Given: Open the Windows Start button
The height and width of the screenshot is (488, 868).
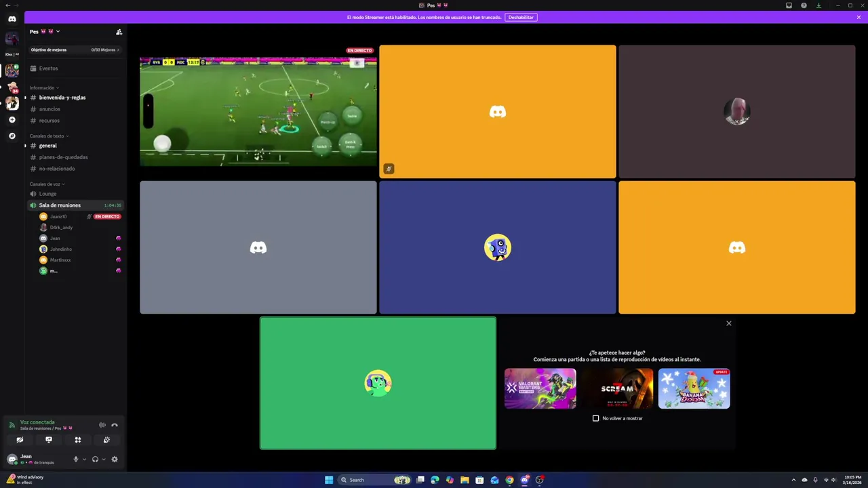Looking at the screenshot, I should [x=329, y=480].
